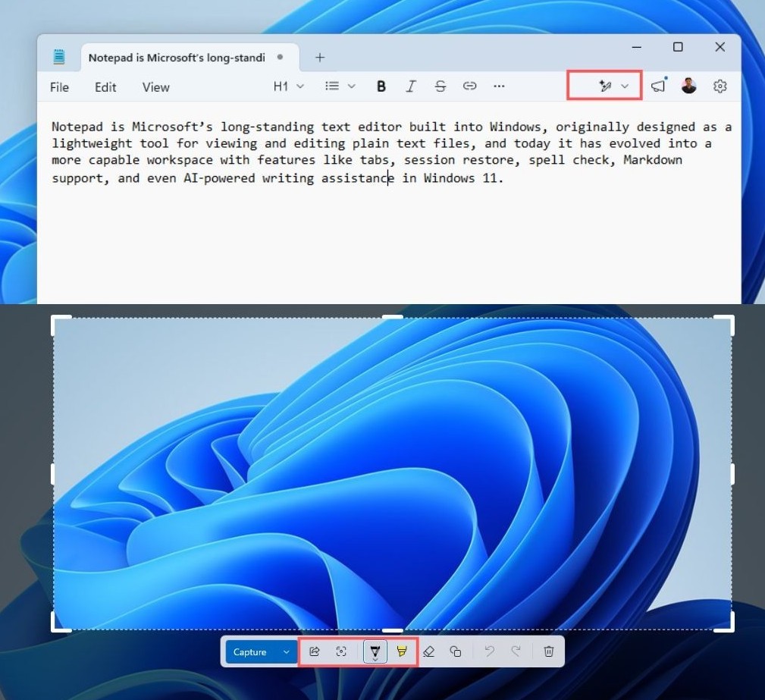Toggle bold formatting
Image resolution: width=765 pixels, height=700 pixels.
tap(381, 86)
